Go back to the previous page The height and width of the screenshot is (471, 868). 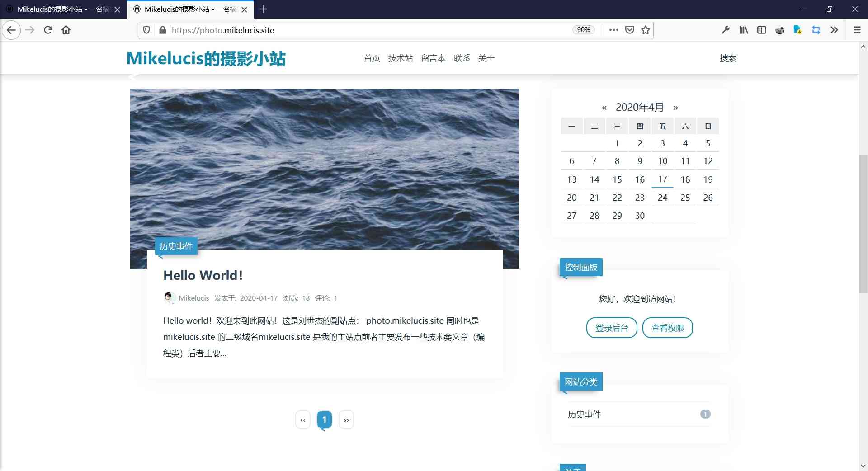pyautogui.click(x=11, y=30)
